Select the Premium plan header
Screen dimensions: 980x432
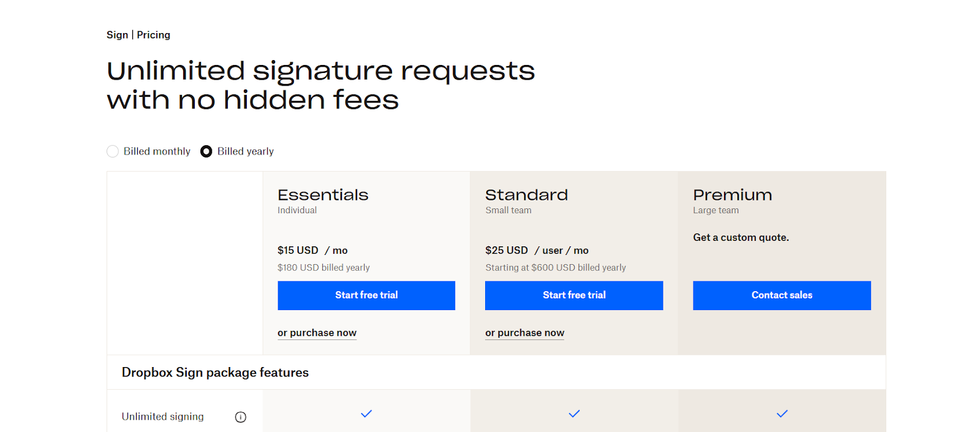tap(732, 194)
